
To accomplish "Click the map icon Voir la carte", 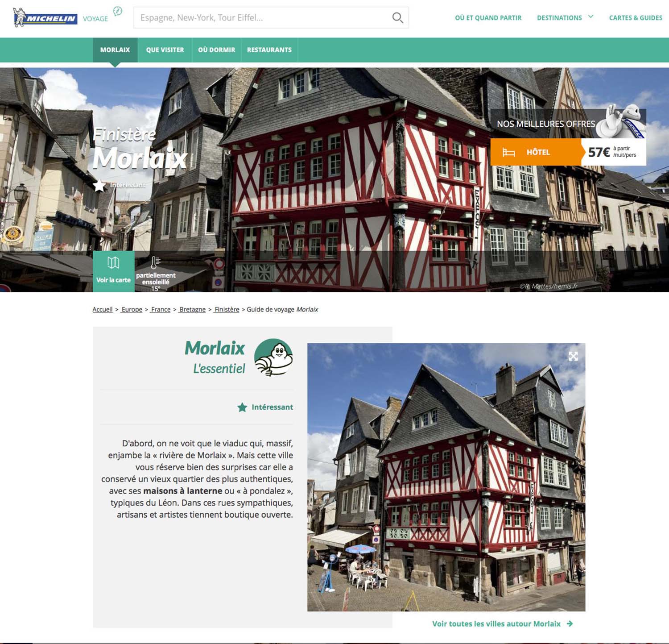I will click(113, 263).
